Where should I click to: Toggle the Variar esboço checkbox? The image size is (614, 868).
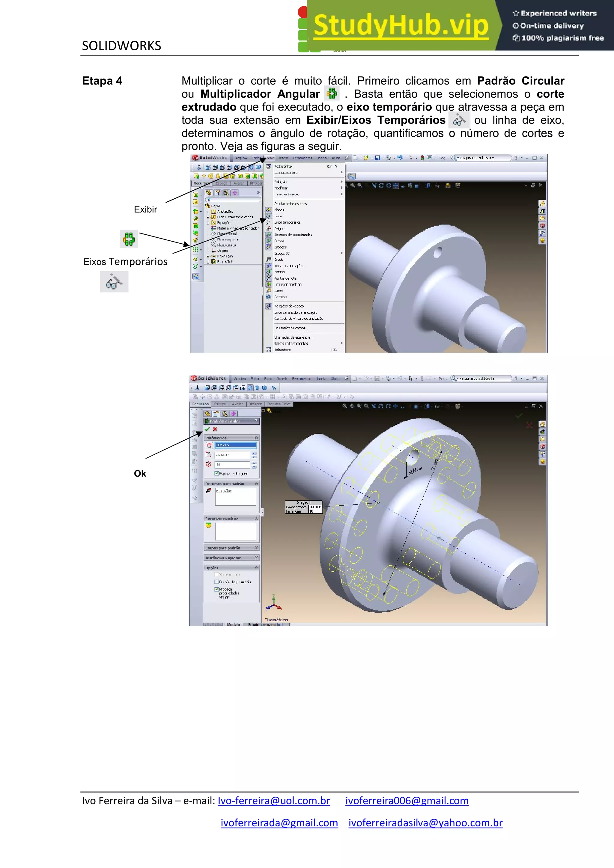coord(217,574)
